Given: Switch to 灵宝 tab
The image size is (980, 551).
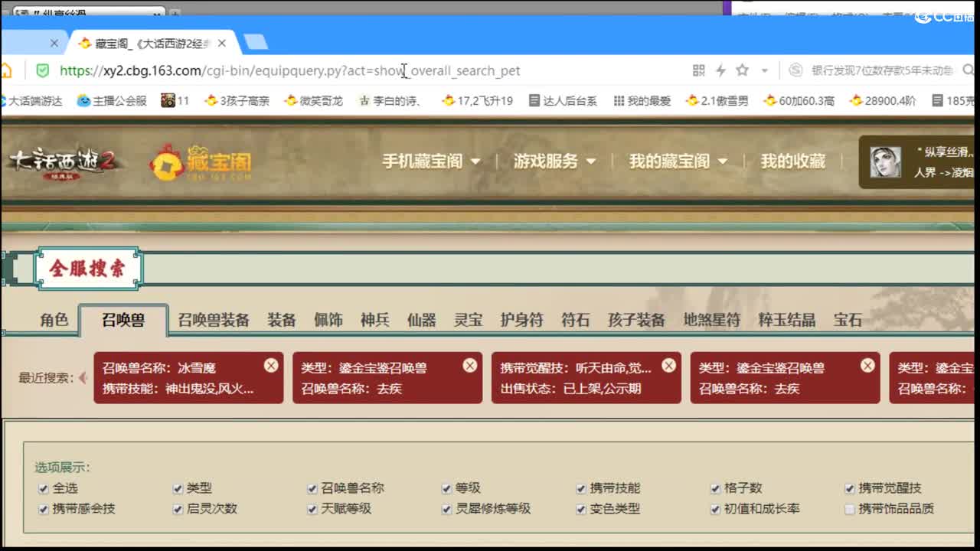Looking at the screenshot, I should click(468, 320).
